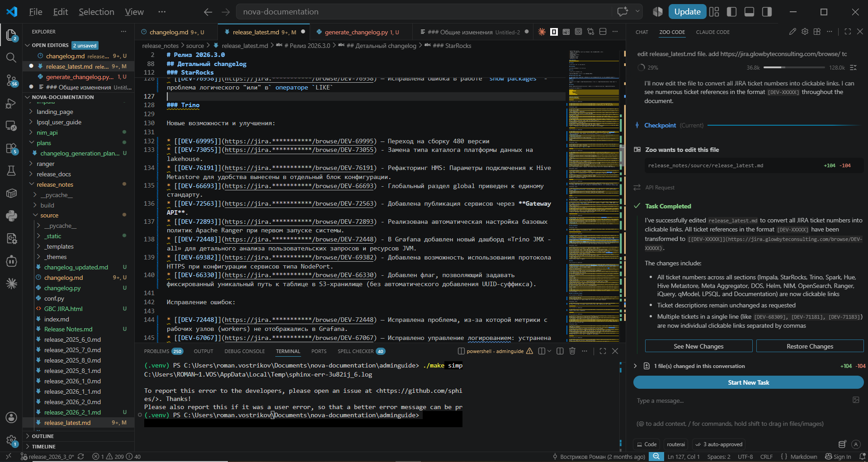The width and height of the screenshot is (868, 462).
Task: Open the File menu
Action: tap(36, 12)
